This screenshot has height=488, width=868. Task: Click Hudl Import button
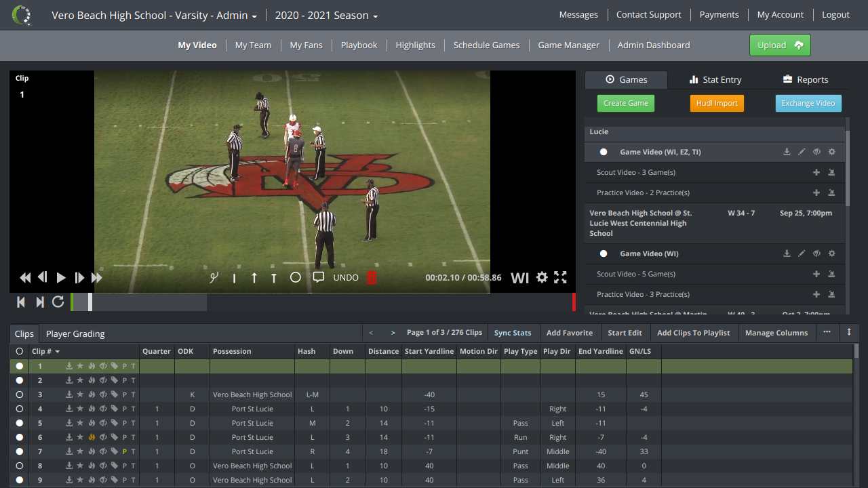click(x=717, y=103)
